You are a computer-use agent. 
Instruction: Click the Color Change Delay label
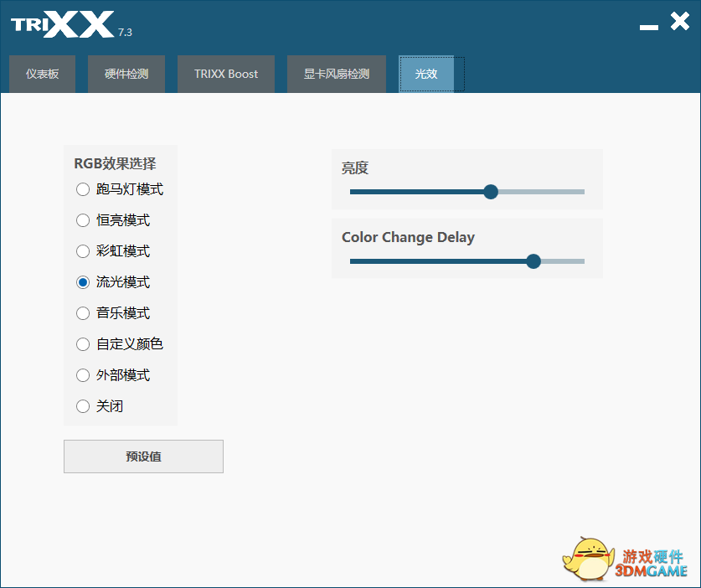pyautogui.click(x=408, y=237)
